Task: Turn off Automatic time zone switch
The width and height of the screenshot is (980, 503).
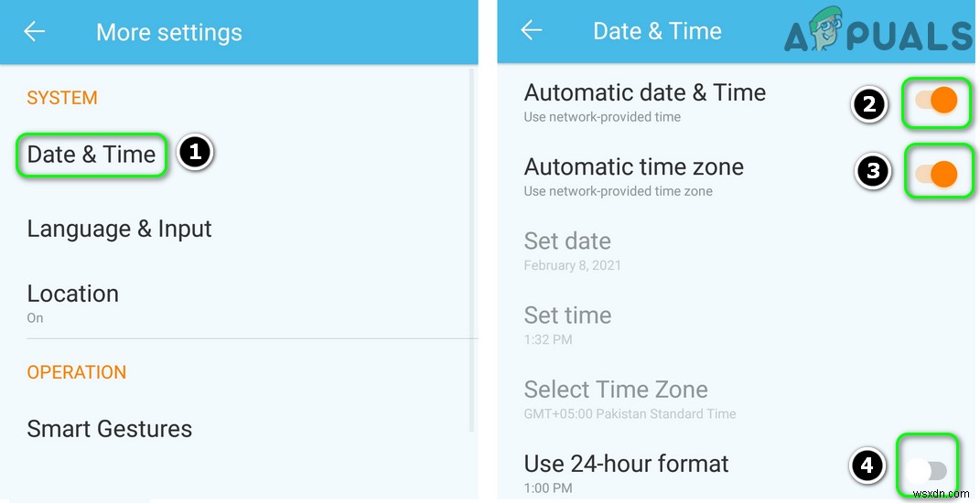Action: (936, 172)
